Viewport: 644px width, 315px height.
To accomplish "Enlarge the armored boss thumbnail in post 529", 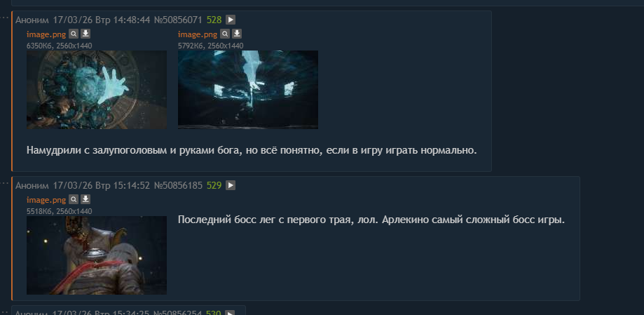I will point(97,255).
